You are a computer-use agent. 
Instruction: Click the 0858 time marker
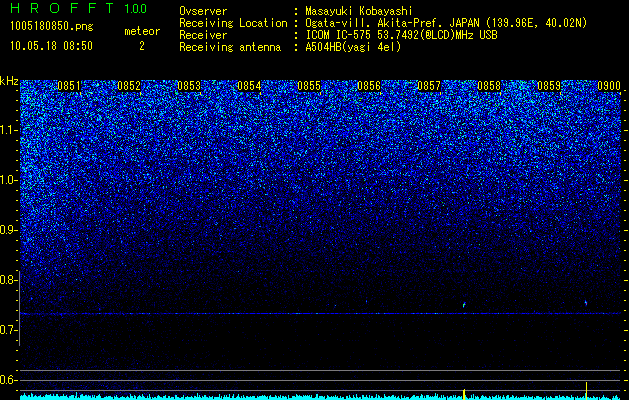(x=489, y=86)
